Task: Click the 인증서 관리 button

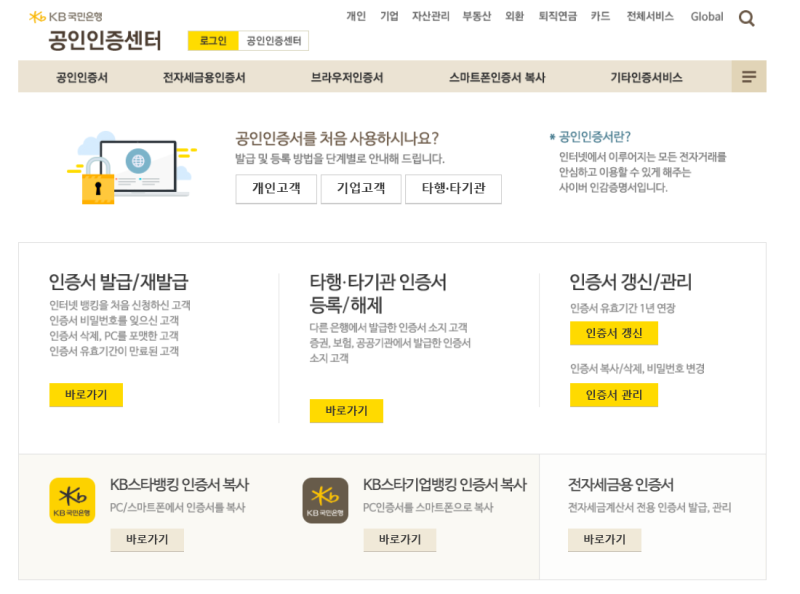Action: coord(614,395)
